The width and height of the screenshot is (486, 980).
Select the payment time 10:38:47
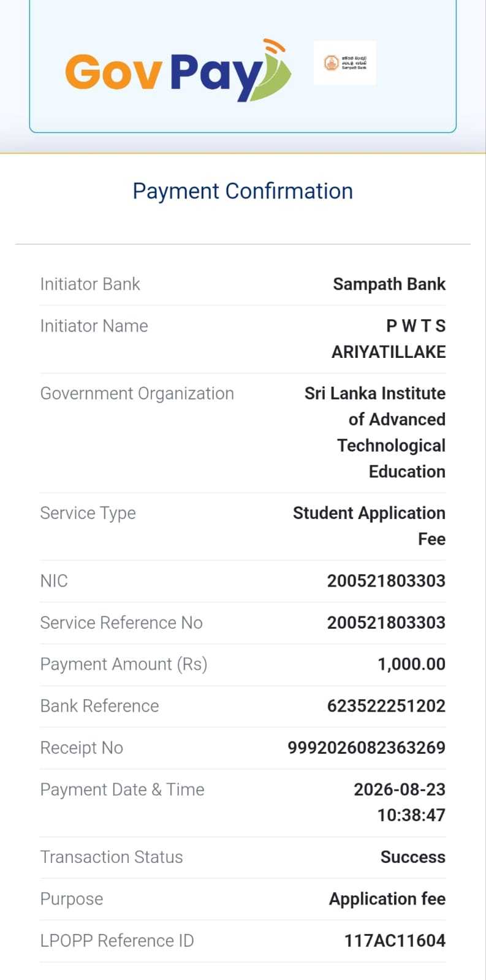click(x=411, y=816)
